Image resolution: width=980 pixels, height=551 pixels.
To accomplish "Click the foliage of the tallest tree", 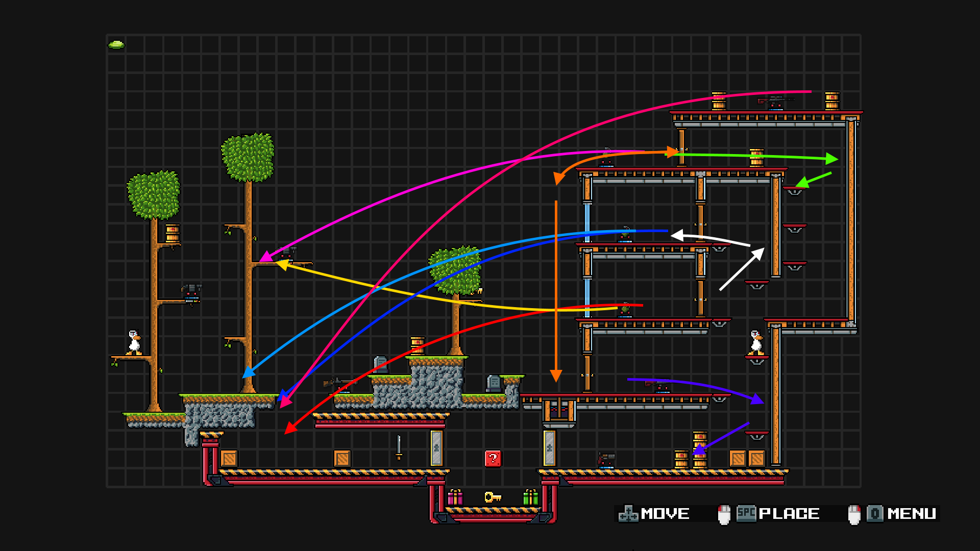I will click(248, 157).
